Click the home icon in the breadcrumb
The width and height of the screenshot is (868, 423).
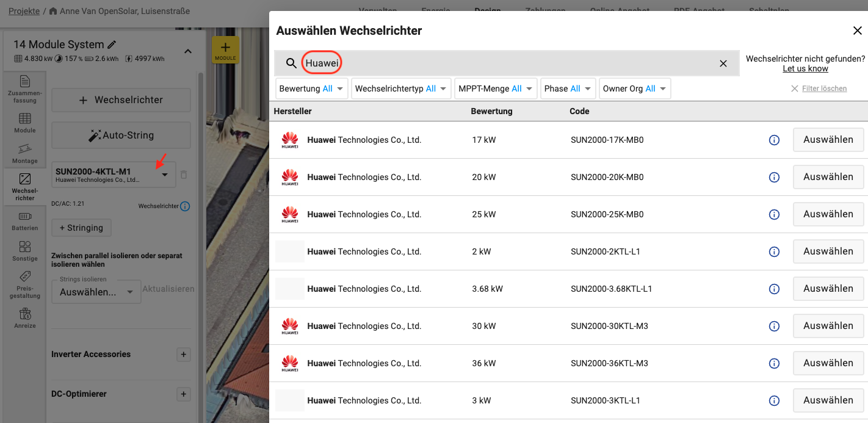[53, 11]
